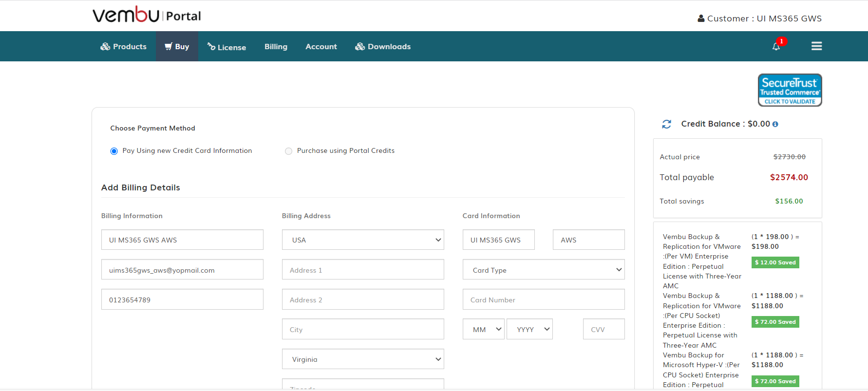
Task: Open the USA country dropdown
Action: pyautogui.click(x=363, y=240)
